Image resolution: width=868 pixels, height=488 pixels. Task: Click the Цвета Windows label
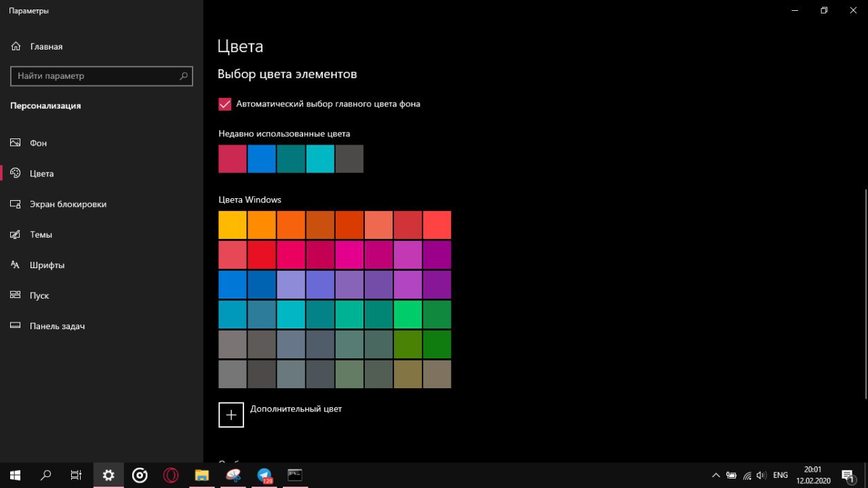click(x=250, y=200)
